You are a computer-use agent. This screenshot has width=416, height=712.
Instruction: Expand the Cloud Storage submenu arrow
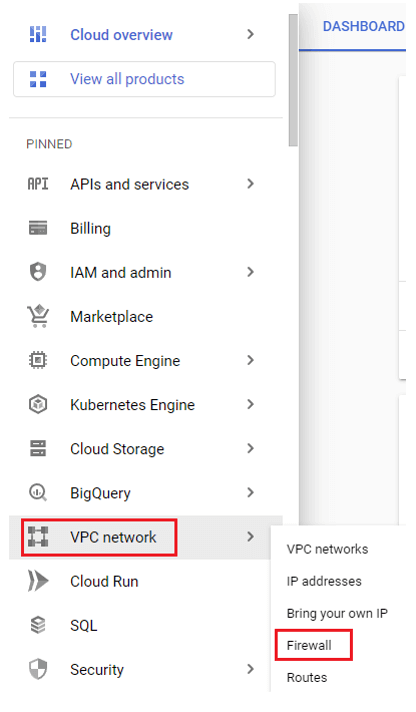250,449
